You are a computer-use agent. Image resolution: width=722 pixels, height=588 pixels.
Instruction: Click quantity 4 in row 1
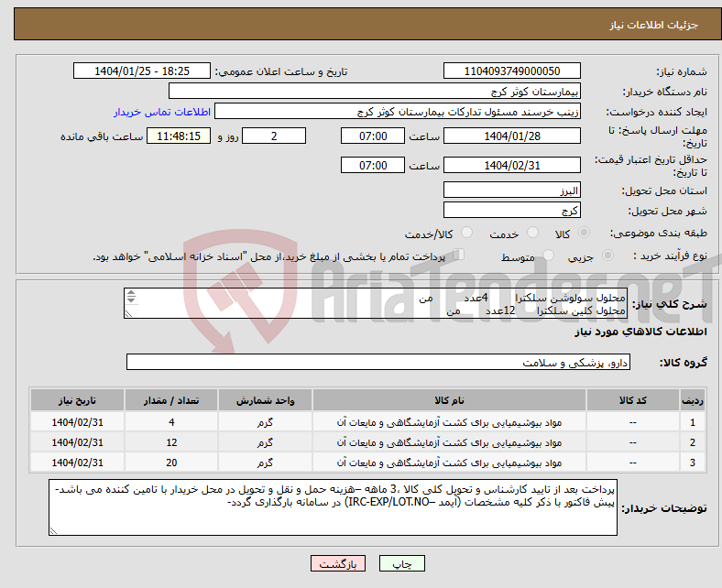pos(171,422)
